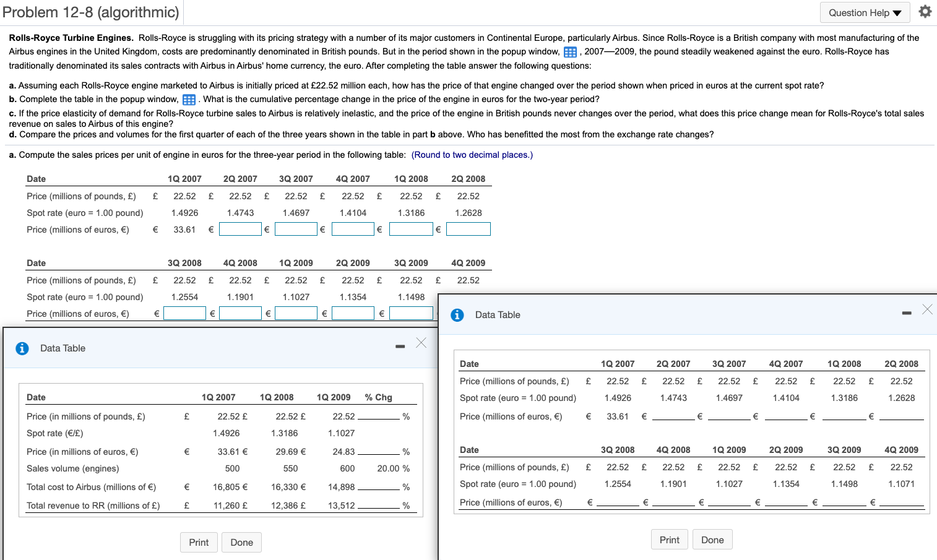Select the euro price box under 1Q 2009
Viewport: 937px width, 560px height.
point(296,313)
